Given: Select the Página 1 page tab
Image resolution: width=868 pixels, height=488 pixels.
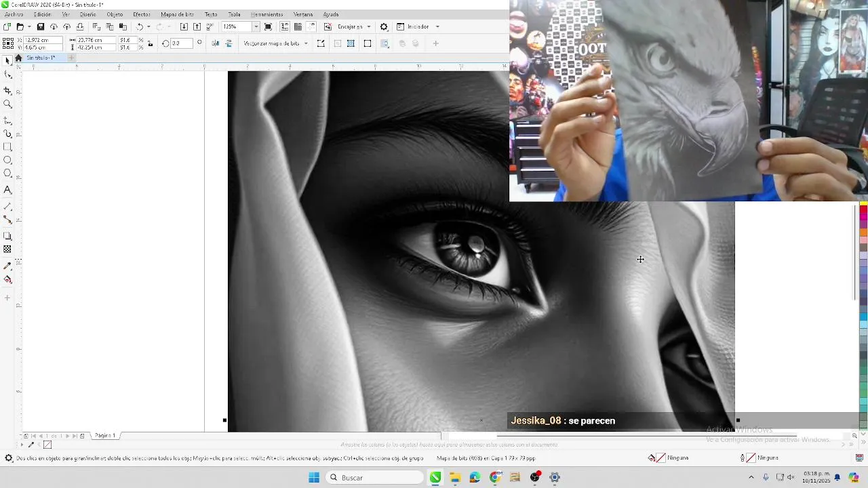Looking at the screenshot, I should (x=105, y=436).
